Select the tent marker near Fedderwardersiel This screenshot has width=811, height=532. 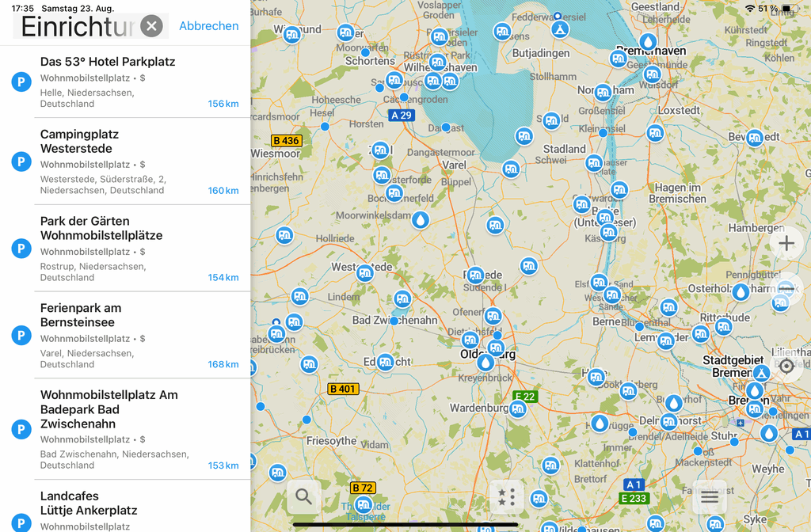[560, 29]
